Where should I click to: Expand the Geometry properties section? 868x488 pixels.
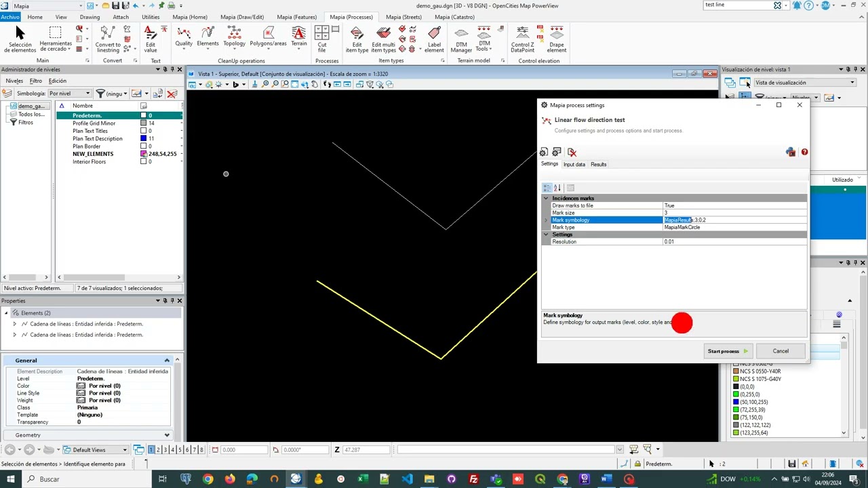tap(167, 435)
